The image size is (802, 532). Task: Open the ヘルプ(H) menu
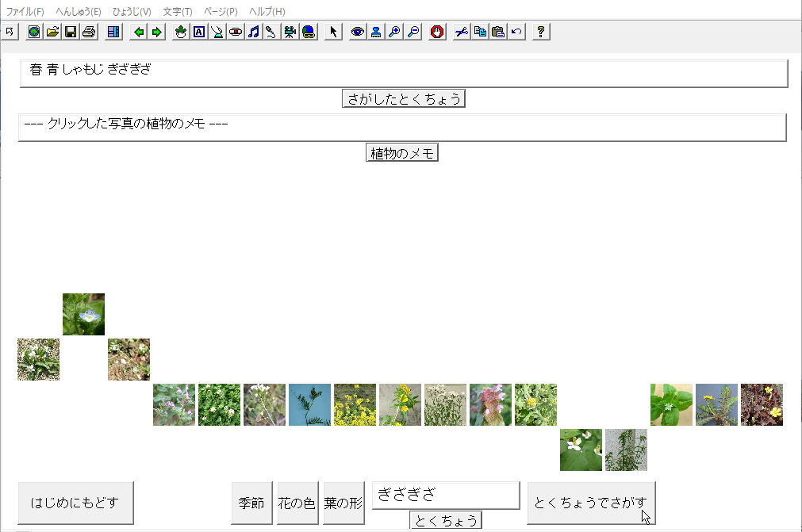[267, 12]
